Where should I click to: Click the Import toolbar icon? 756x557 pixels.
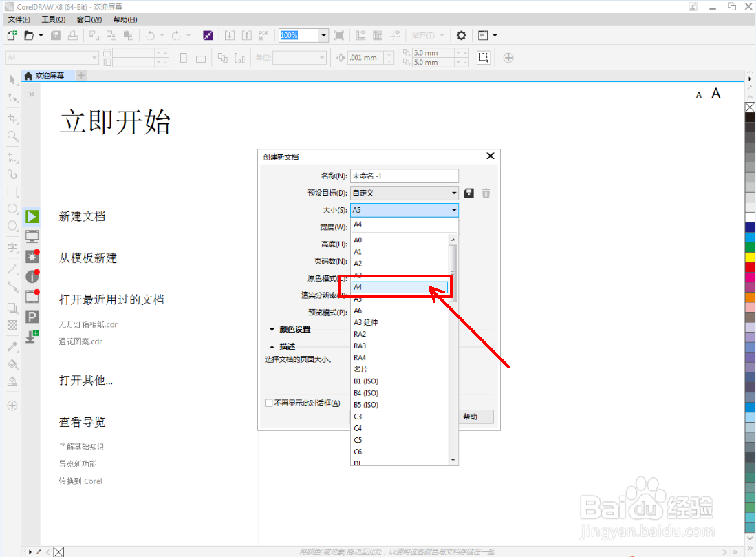(x=230, y=35)
